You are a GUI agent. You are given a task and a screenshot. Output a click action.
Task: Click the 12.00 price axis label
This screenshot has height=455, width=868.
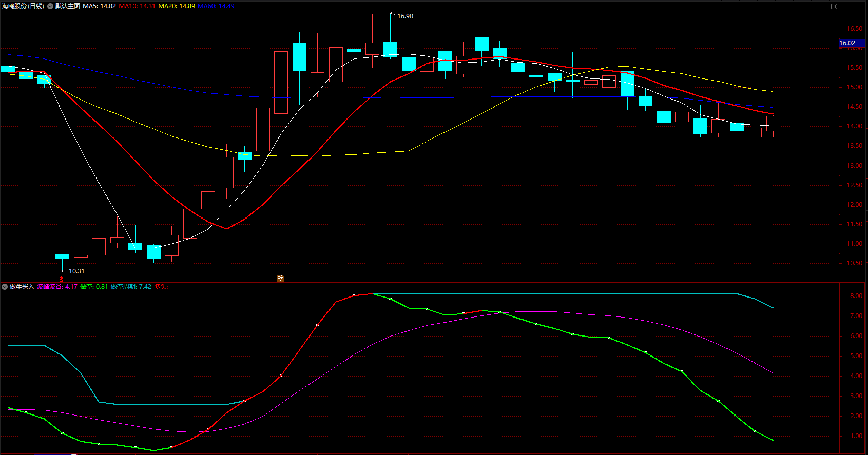click(x=855, y=205)
